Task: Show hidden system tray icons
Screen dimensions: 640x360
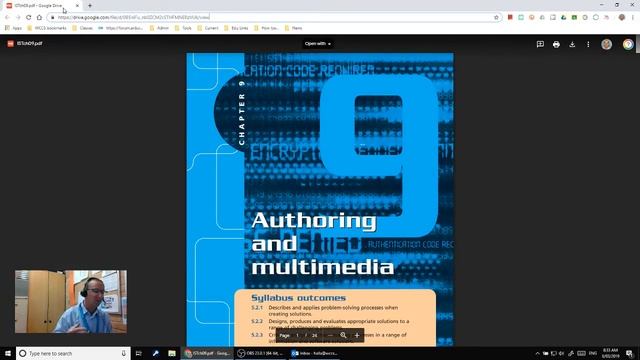Action: (537, 353)
